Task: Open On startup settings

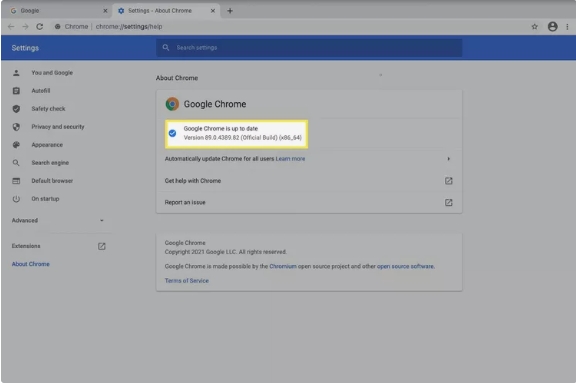Action: pos(45,199)
